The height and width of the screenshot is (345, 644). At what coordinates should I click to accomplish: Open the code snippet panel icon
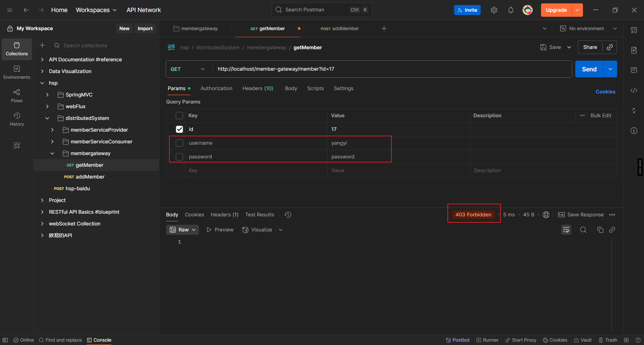(x=634, y=90)
